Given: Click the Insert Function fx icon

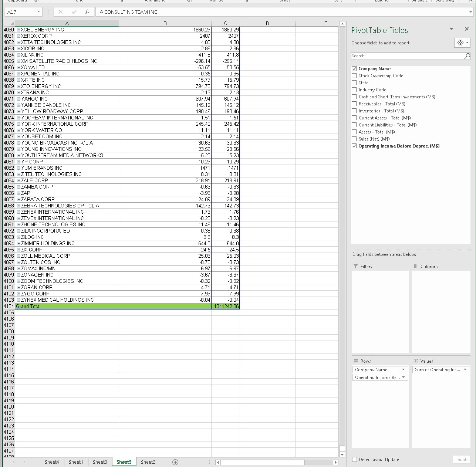Looking at the screenshot, I should coord(87,11).
